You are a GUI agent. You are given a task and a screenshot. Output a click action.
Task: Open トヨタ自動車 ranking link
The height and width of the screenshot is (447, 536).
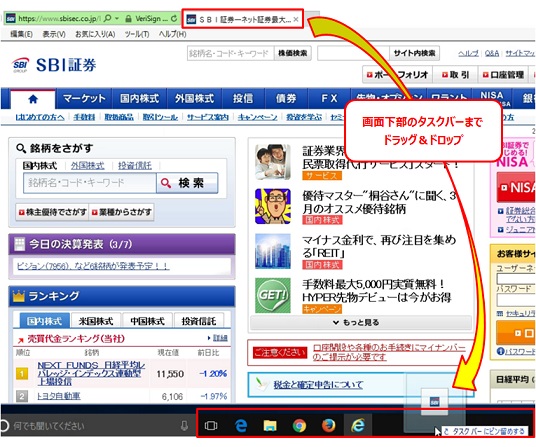pos(58,396)
